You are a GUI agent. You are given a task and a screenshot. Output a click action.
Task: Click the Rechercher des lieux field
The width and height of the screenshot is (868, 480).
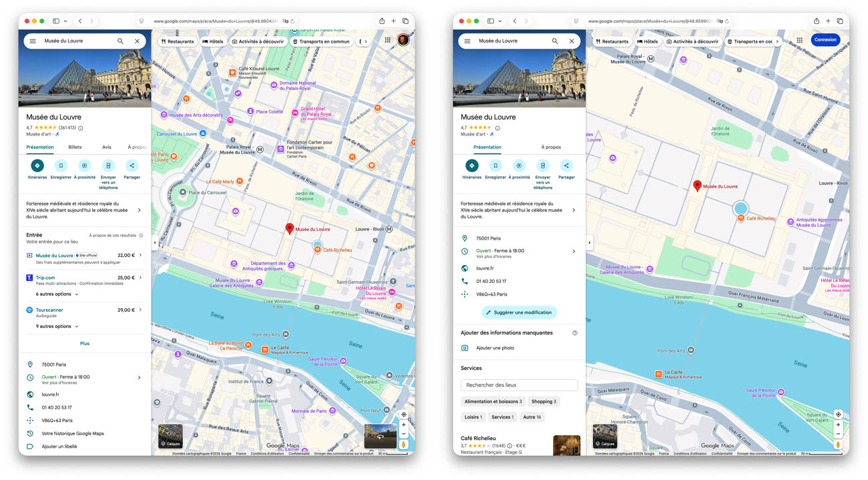519,385
